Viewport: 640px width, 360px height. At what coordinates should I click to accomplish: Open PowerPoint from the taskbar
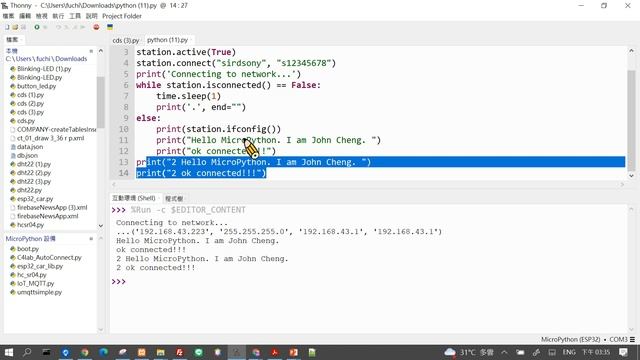click(293, 352)
